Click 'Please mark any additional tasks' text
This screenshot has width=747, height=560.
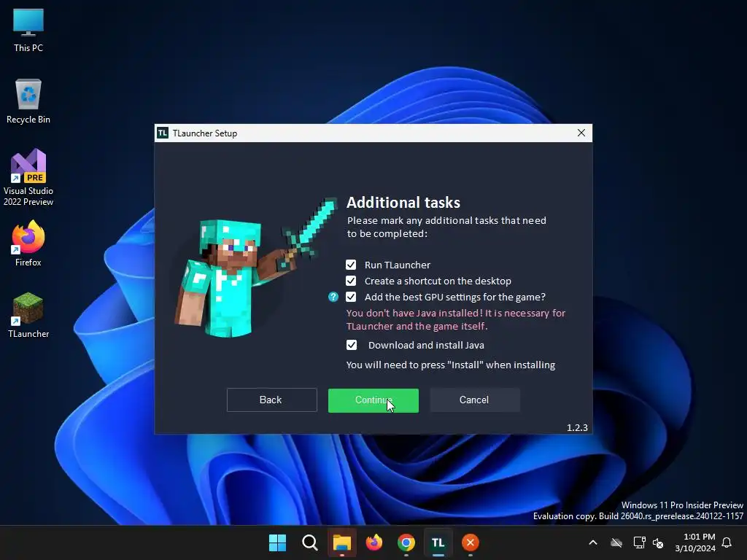click(x=446, y=227)
